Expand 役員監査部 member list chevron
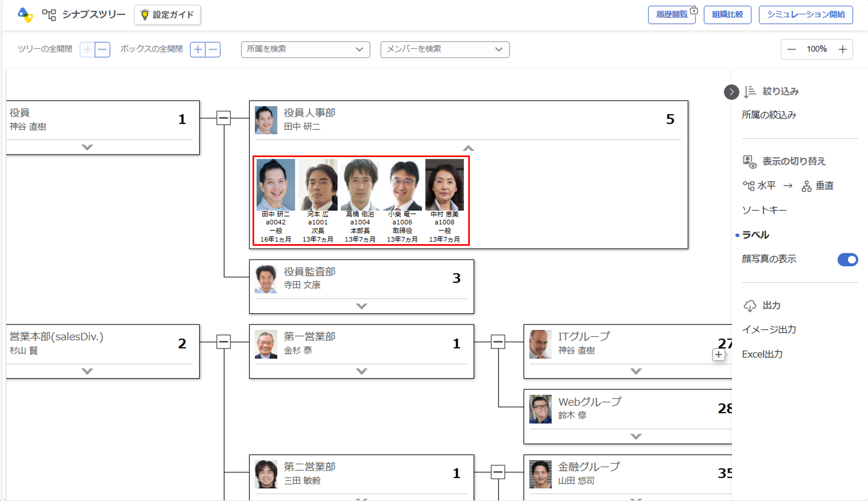 [x=361, y=306]
